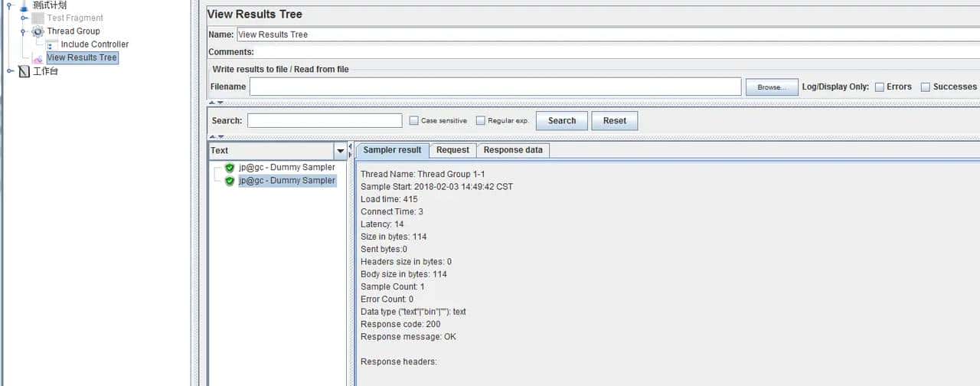Image resolution: width=980 pixels, height=386 pixels.
Task: Switch to the Response data tab
Action: [513, 150]
